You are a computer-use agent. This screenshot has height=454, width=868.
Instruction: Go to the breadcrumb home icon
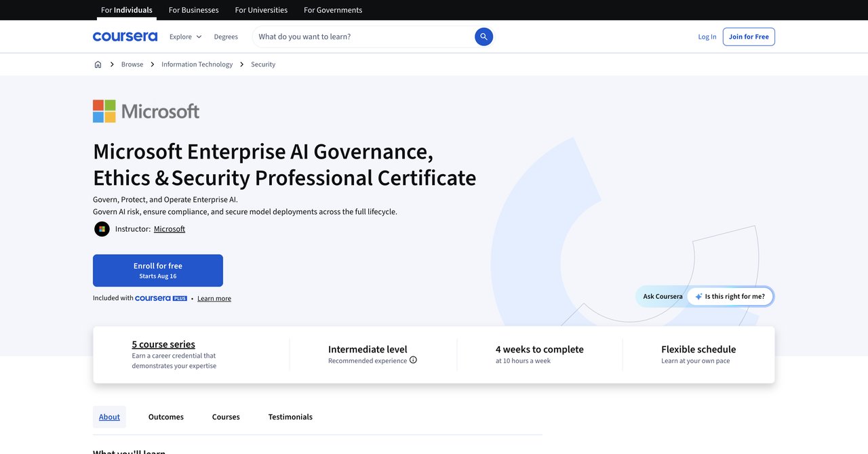point(98,64)
